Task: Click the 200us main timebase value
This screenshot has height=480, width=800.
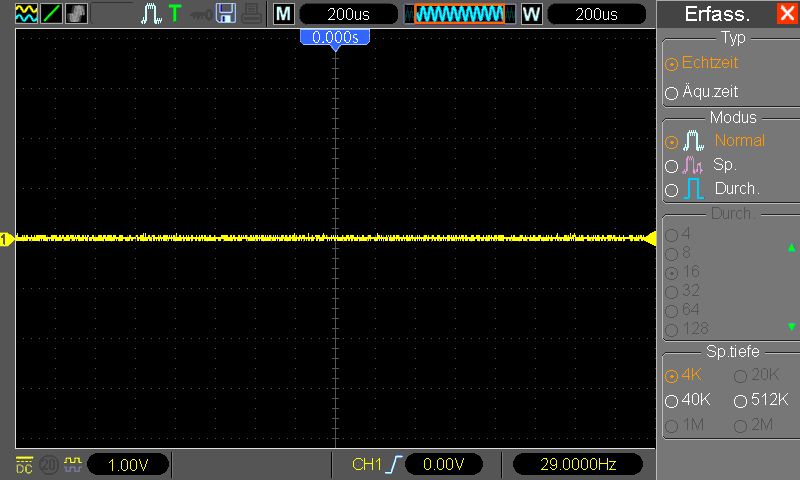Action: click(348, 14)
